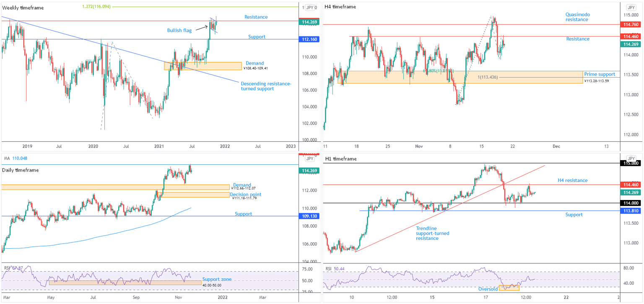Select the Prime support label
Viewport: 644px width, 304px height.
[600, 74]
